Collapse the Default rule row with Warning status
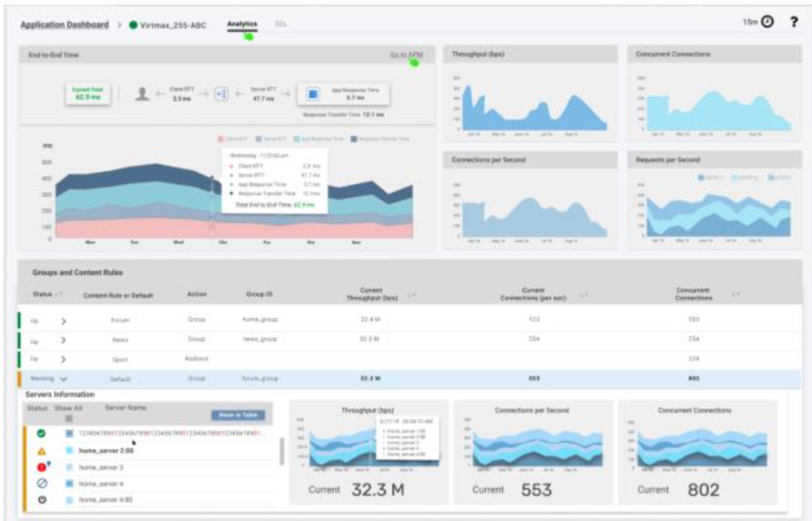 coord(63,379)
